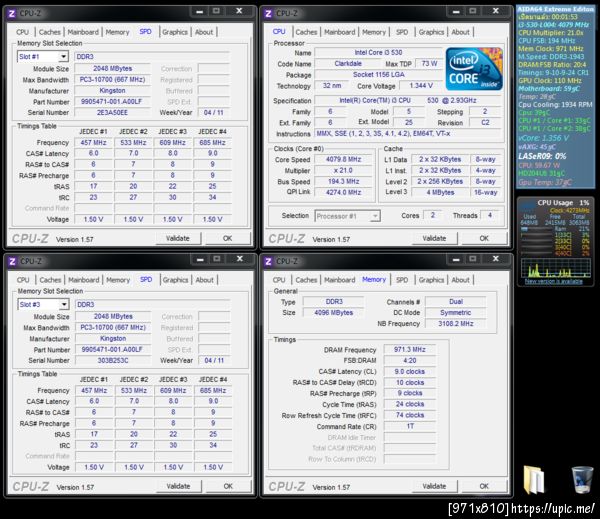Open the Processor #1 selection dropdown
The height and width of the screenshot is (519, 600).
pyautogui.click(x=375, y=216)
